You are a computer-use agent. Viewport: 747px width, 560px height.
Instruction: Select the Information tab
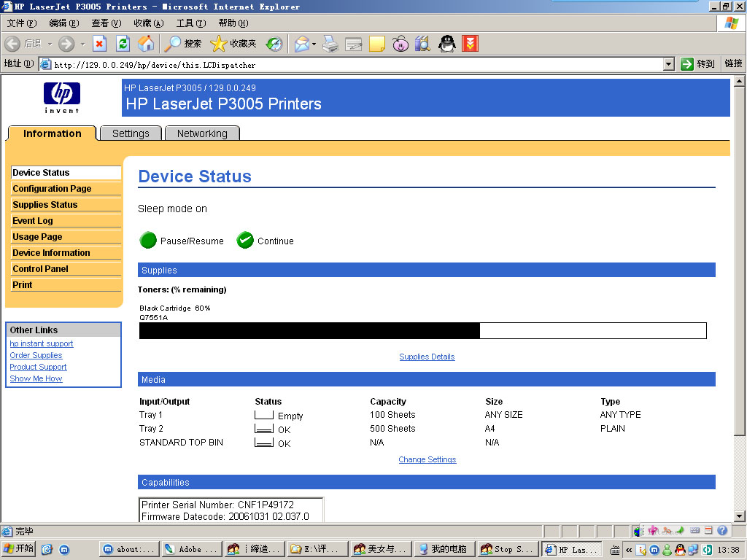52,133
